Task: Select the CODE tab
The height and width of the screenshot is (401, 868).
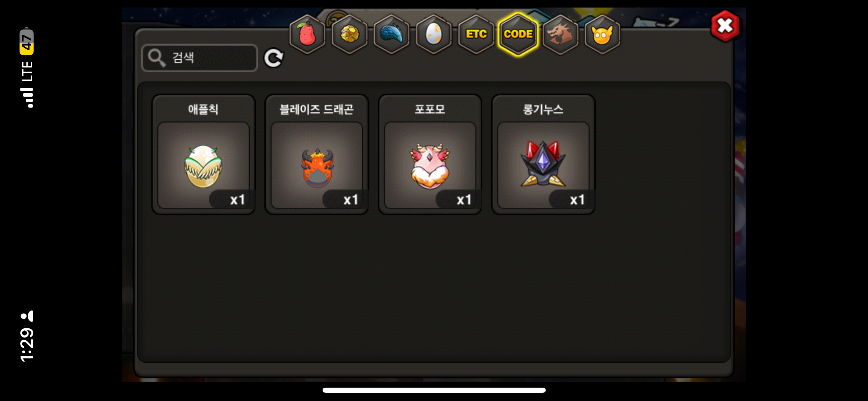Action: 518,34
